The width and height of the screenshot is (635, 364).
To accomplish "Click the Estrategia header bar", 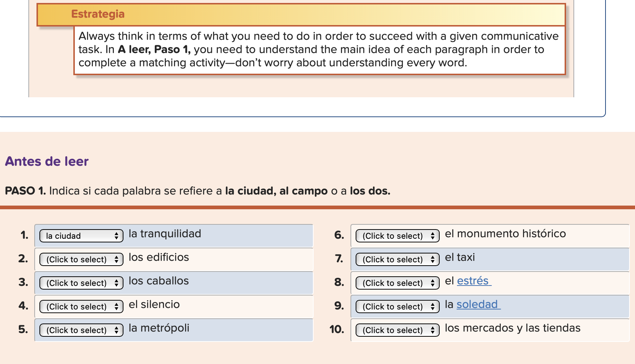I will pyautogui.click(x=301, y=14).
